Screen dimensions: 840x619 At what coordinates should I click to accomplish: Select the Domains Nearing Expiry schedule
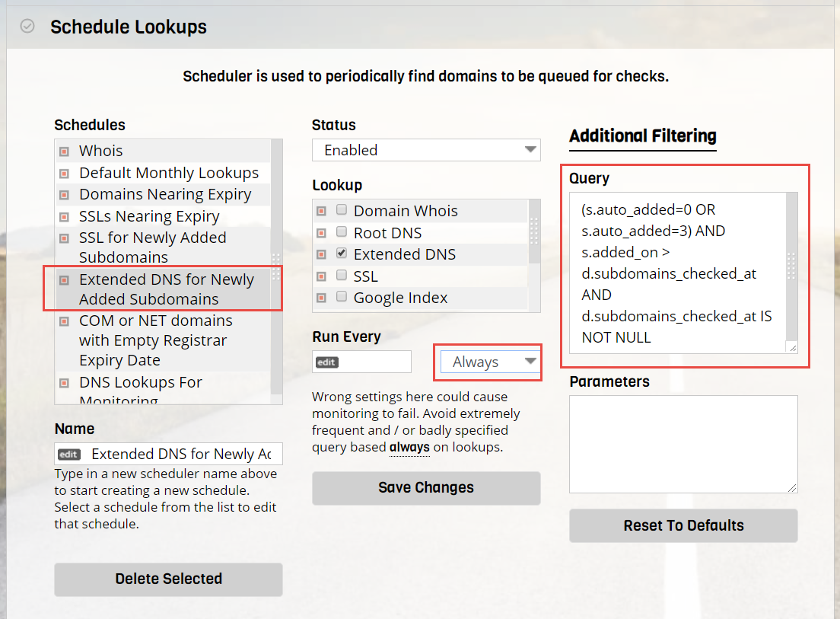tap(163, 195)
